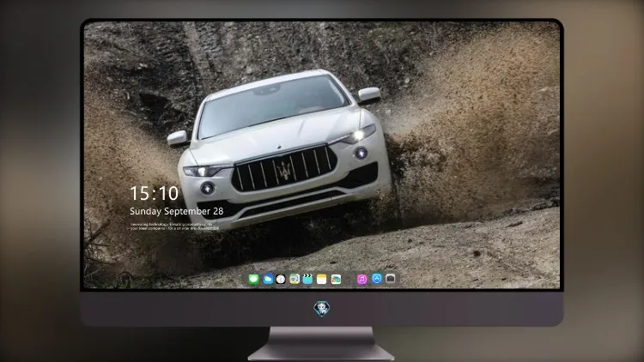The image size is (644, 362).
Task: Open the Photos gallery dock icon
Action: click(336, 280)
